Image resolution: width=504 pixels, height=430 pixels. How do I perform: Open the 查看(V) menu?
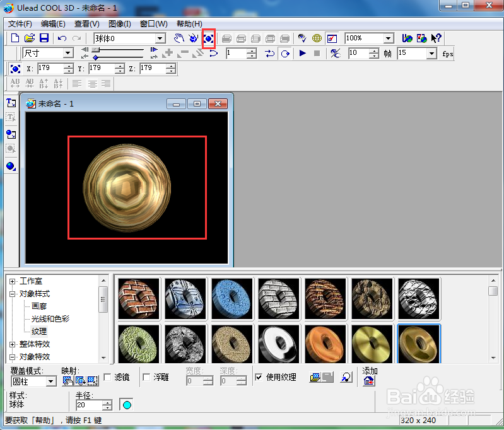point(87,24)
